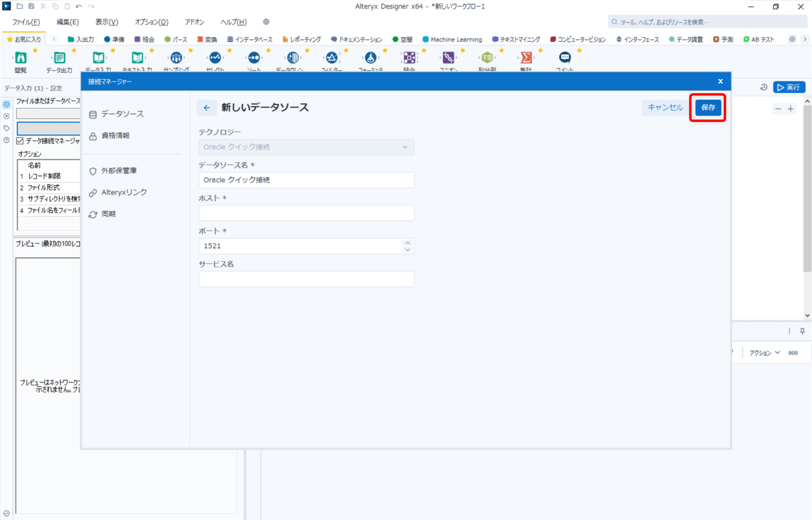Click the ホスト input field

pos(307,213)
